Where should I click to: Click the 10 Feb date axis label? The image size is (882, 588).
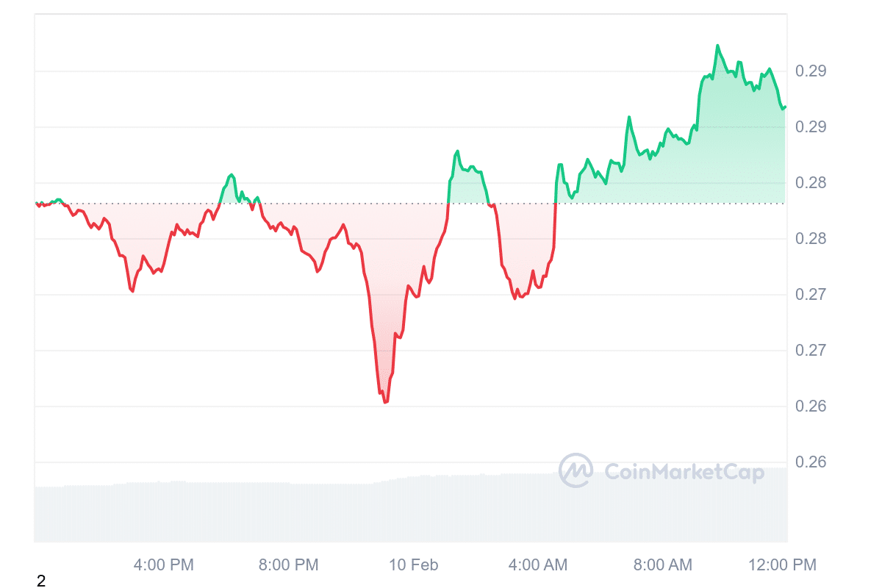point(413,565)
